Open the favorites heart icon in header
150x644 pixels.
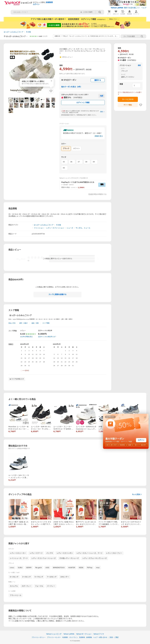point(116,12)
